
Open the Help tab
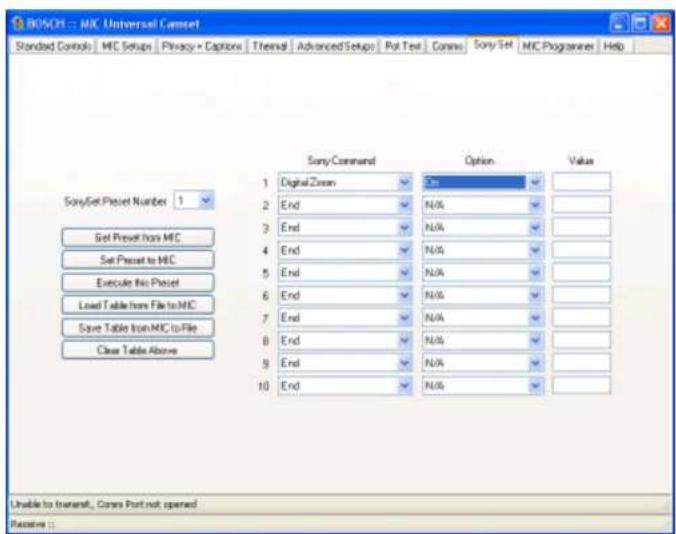click(614, 46)
